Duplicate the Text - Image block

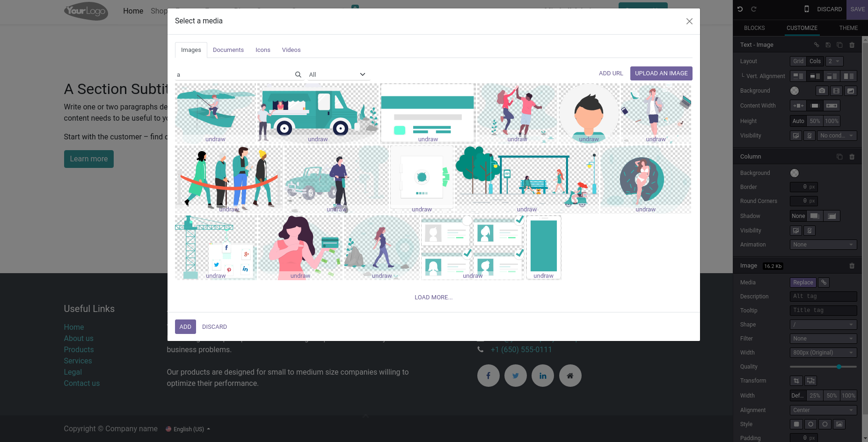pyautogui.click(x=839, y=45)
